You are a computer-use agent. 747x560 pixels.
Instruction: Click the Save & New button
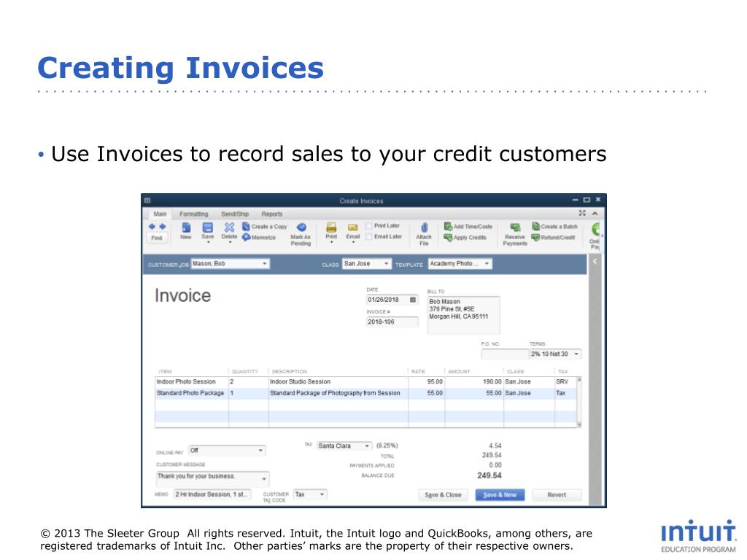tap(500, 495)
